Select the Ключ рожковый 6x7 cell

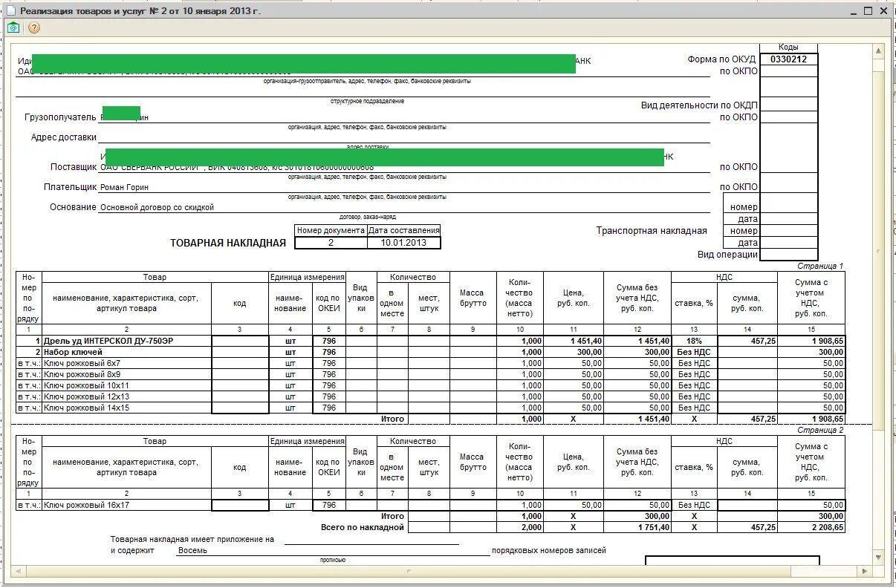point(126,363)
